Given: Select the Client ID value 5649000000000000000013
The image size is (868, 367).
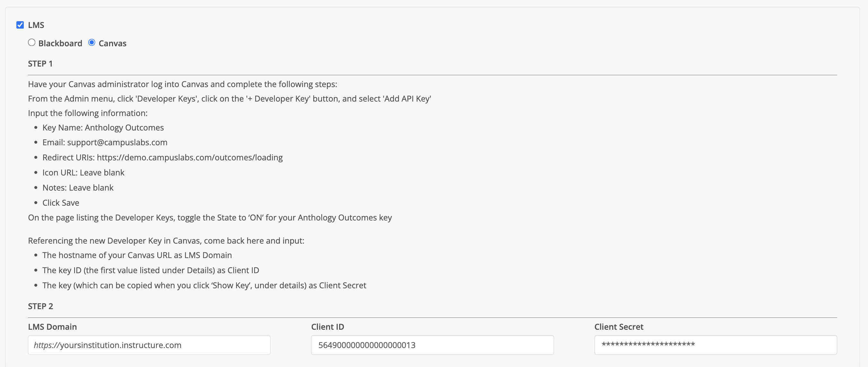Looking at the screenshot, I should click(x=366, y=345).
